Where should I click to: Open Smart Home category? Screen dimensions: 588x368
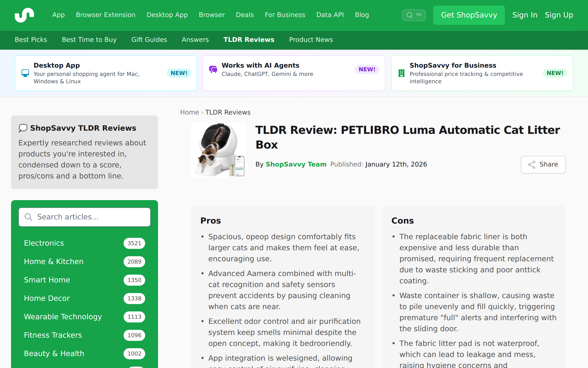coord(85,280)
